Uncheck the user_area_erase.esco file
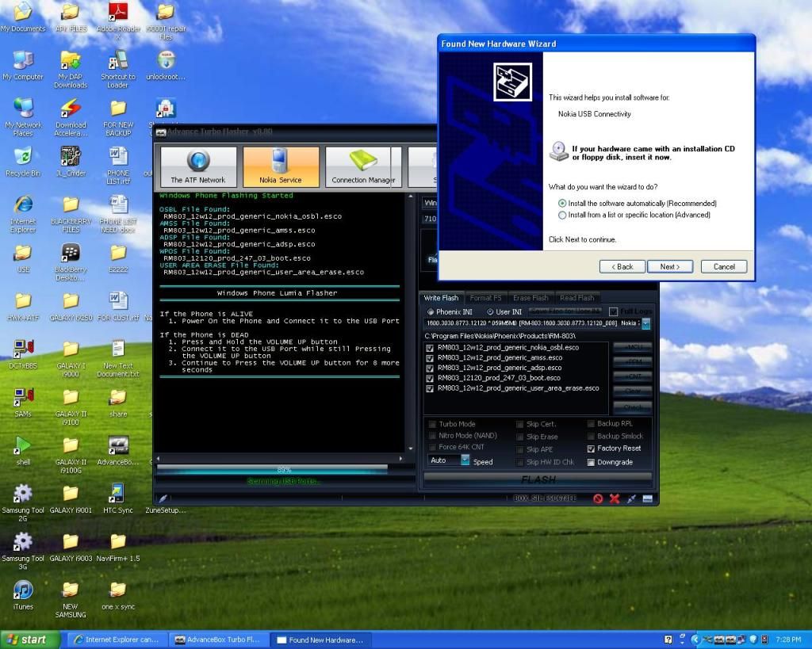Image resolution: width=812 pixels, height=649 pixels. [429, 388]
